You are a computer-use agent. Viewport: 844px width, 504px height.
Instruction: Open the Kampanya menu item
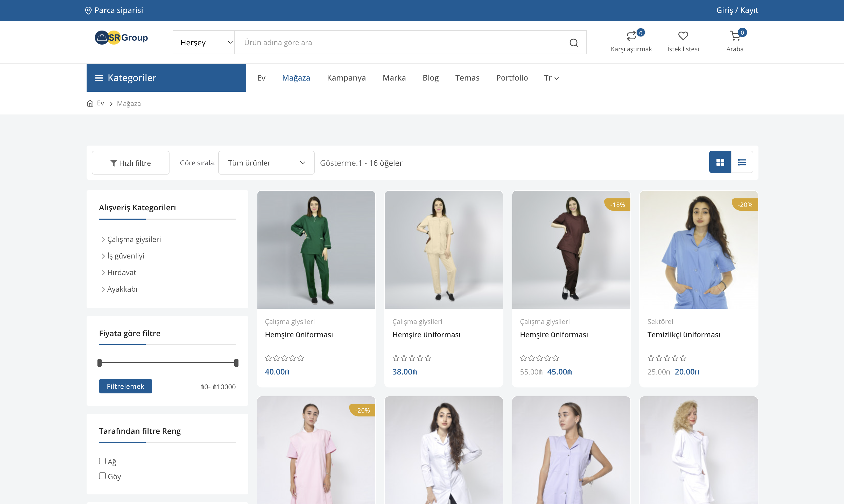pyautogui.click(x=346, y=78)
